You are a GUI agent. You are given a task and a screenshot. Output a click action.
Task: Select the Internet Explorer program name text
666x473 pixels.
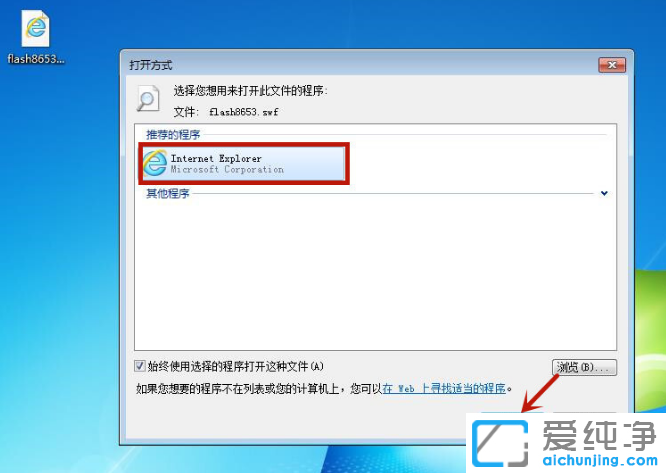(216, 158)
